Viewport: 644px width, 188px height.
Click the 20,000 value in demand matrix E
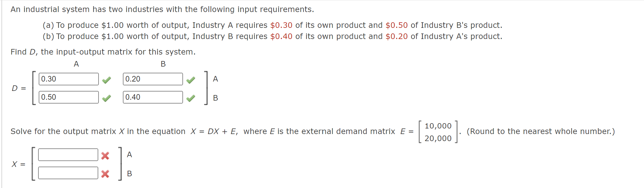pyautogui.click(x=438, y=138)
